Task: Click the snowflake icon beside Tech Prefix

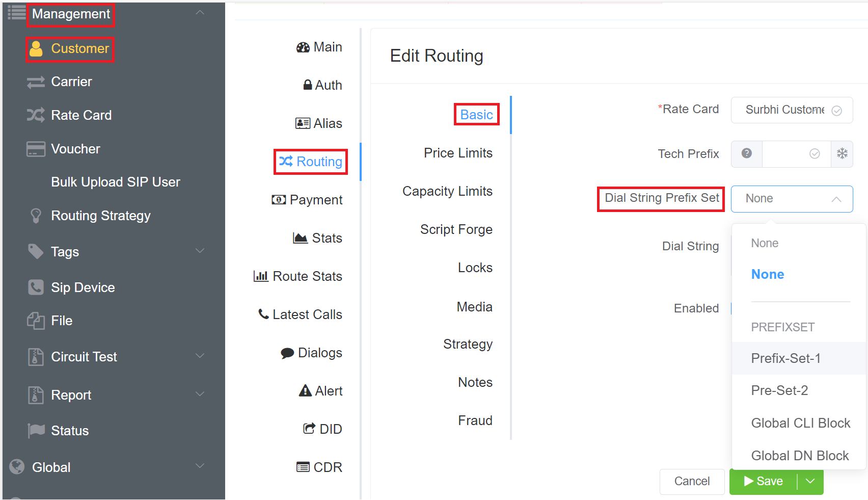Action: 842,153
